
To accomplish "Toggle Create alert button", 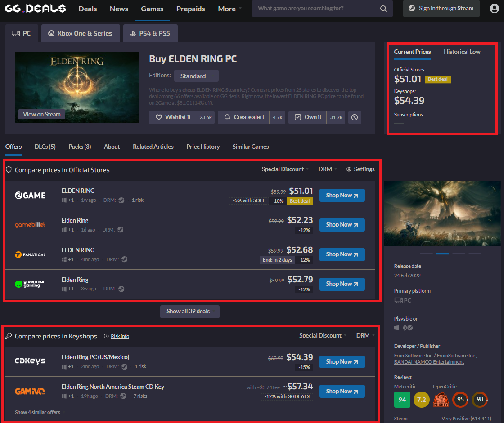I will 243,117.
